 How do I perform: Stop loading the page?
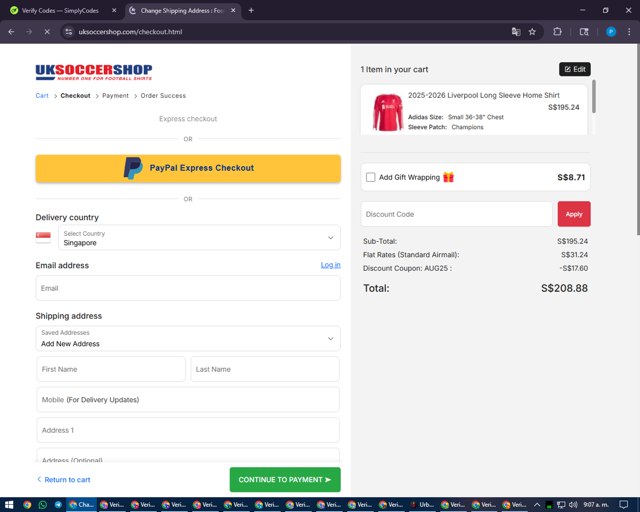tap(47, 31)
